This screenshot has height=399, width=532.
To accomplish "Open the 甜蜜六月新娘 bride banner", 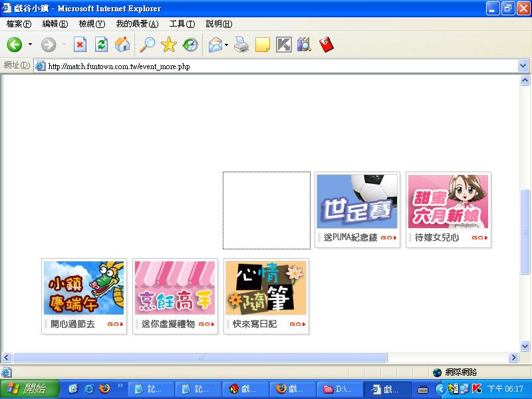I will point(448,201).
